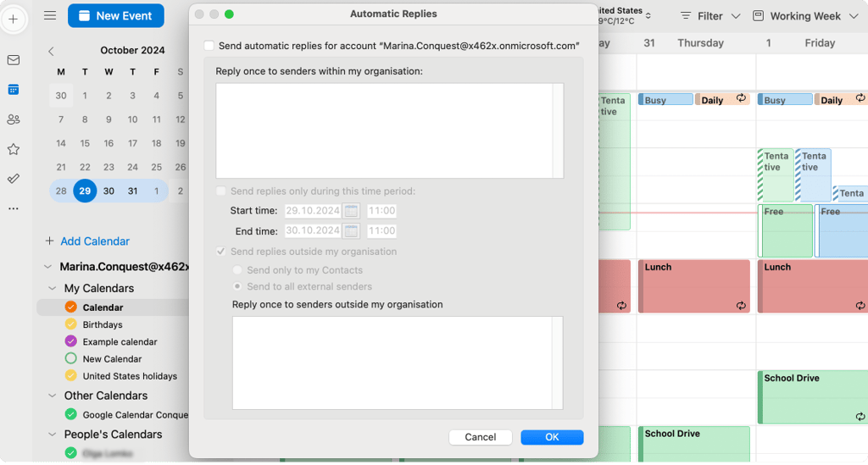Screen dimensions: 868x465
Task: Open the Thursday Busy event
Action: (665, 100)
